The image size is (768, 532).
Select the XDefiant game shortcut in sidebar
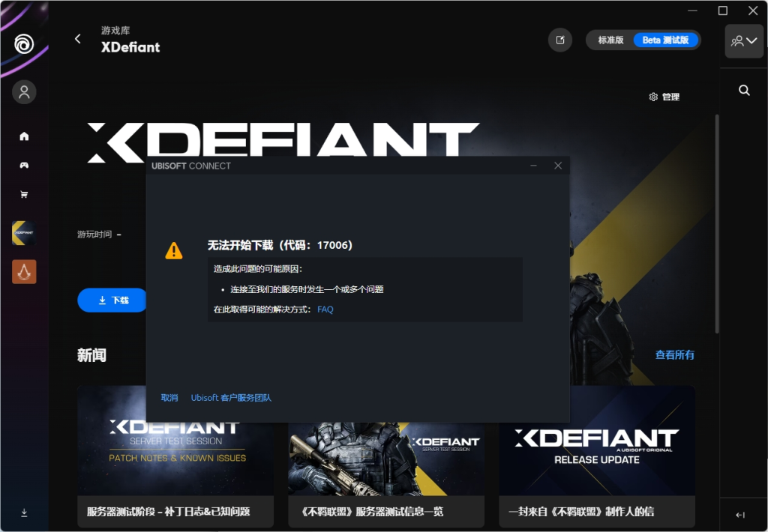coord(24,233)
